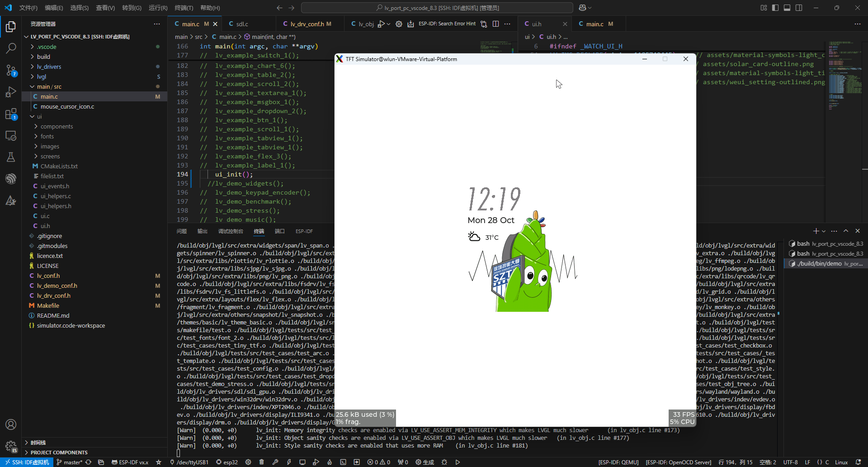Open the Testing flask view
Screen dimensions: 868x467
11,157
